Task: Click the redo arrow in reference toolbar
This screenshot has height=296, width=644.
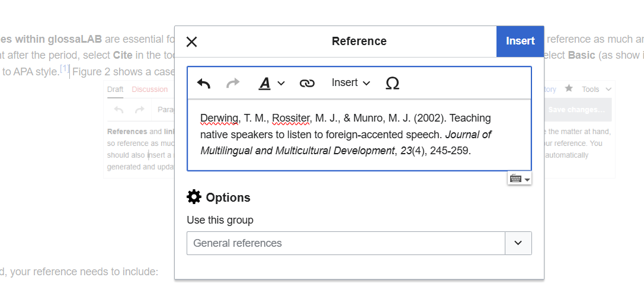Action: tap(233, 83)
